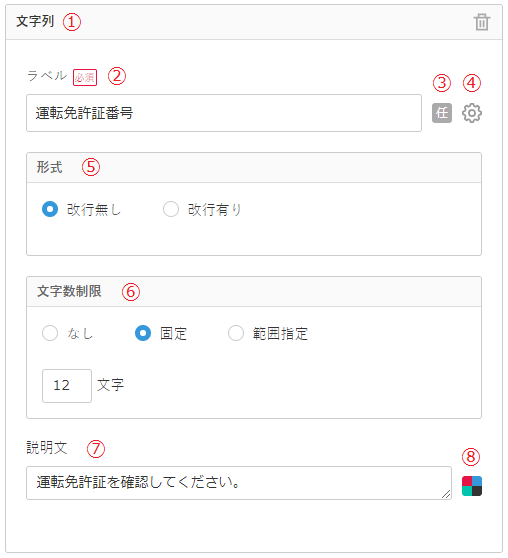Select the 改行有り radio button
The height and width of the screenshot is (558, 508).
pos(171,209)
